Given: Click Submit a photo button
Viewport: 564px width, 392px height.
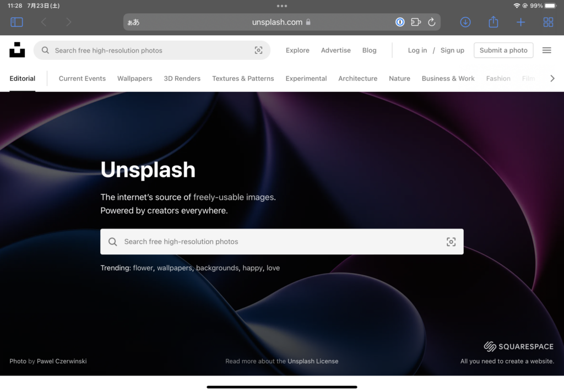Looking at the screenshot, I should [x=503, y=50].
